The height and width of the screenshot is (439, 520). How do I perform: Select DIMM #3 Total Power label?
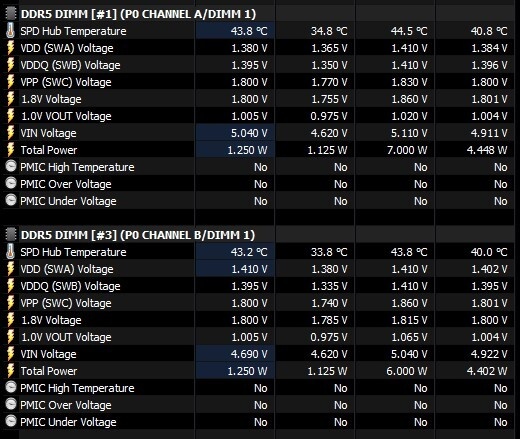49,371
